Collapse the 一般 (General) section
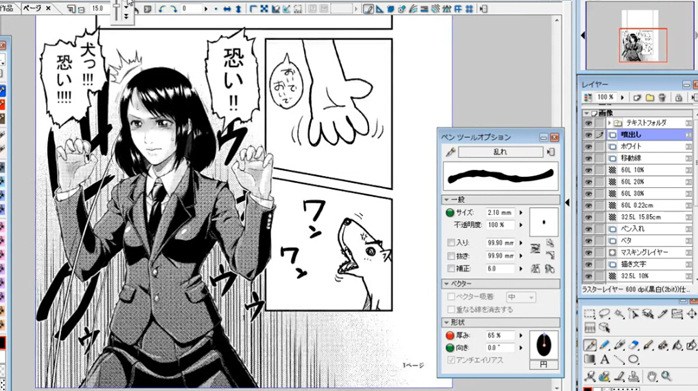Screen dimensions: 698x391 446,200
